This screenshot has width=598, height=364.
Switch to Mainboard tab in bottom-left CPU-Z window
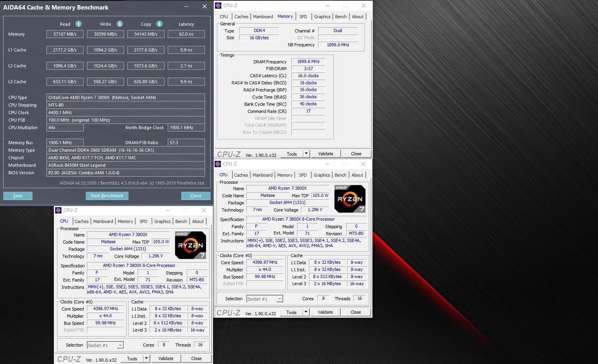click(x=103, y=221)
